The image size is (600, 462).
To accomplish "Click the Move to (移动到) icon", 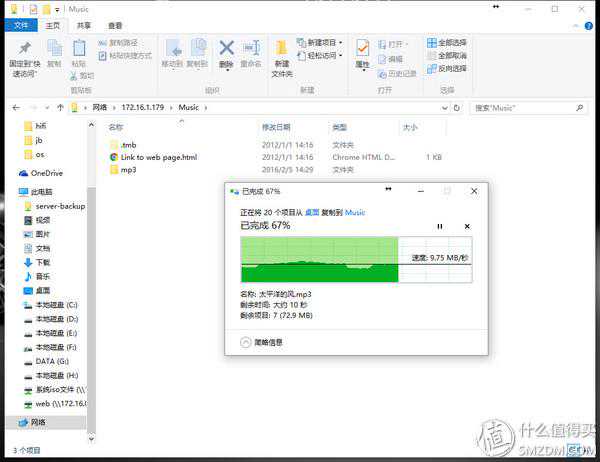I will pyautogui.click(x=172, y=52).
